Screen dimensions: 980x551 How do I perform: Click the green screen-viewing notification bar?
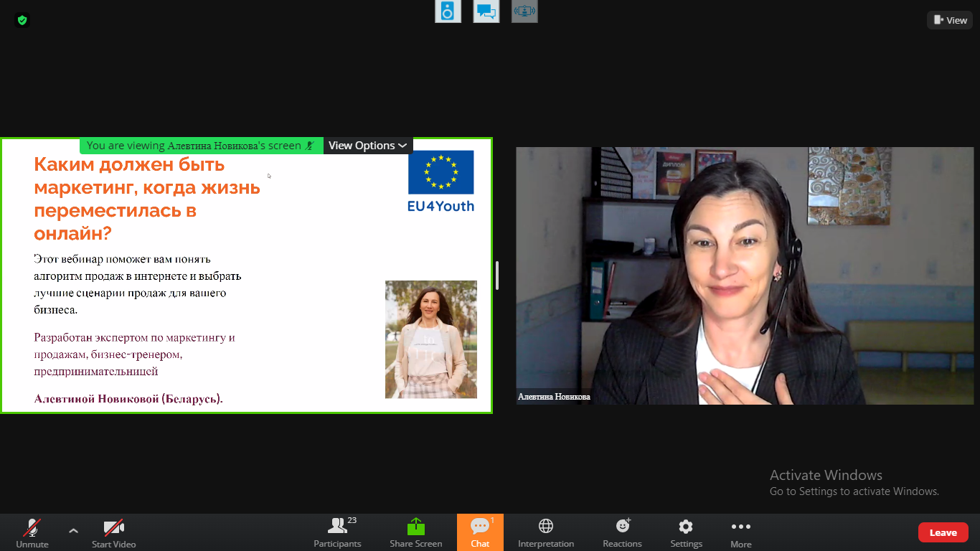tap(201, 146)
